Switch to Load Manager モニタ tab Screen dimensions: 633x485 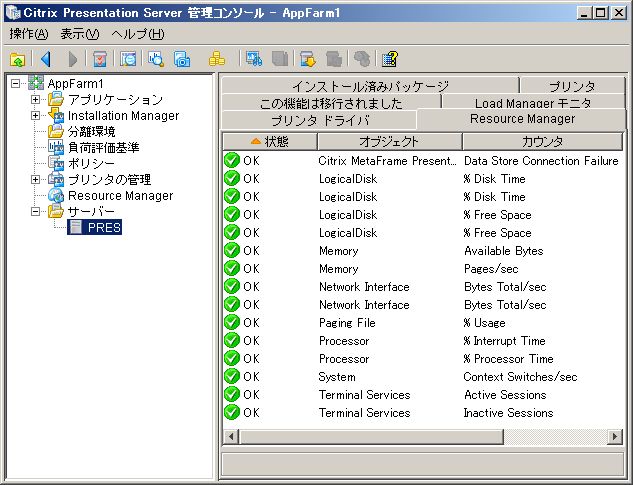pyautogui.click(x=533, y=102)
